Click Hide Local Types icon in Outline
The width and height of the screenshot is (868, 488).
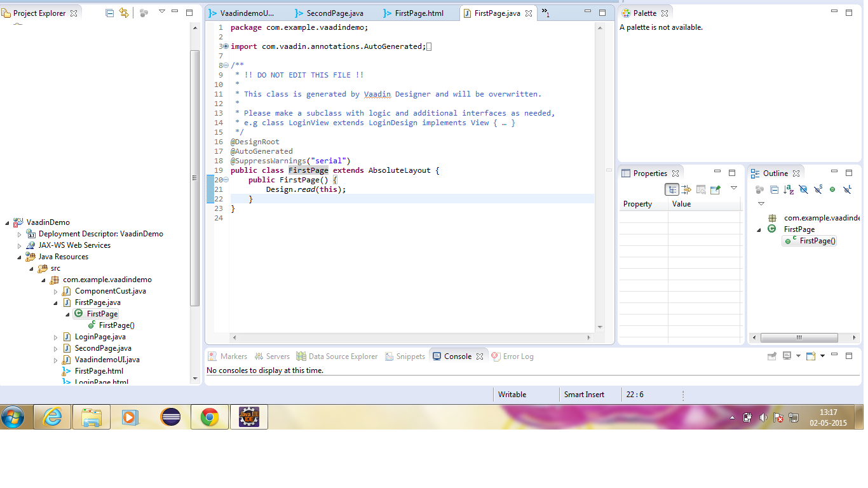[847, 189]
